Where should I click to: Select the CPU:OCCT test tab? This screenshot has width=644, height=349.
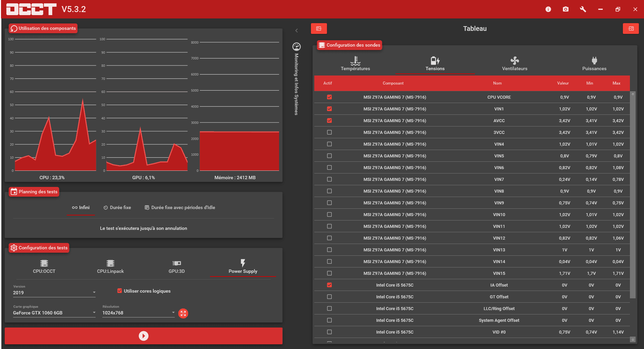pyautogui.click(x=44, y=267)
